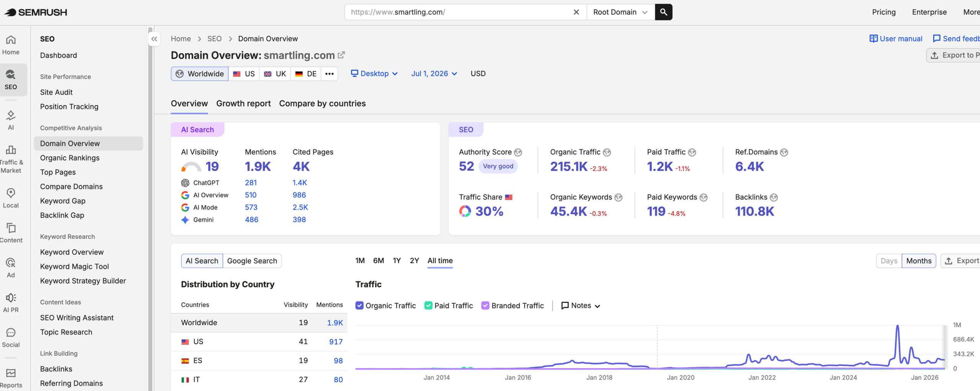980x391 pixels.
Task: Click the ChatGPT logo icon
Action: pyautogui.click(x=185, y=183)
